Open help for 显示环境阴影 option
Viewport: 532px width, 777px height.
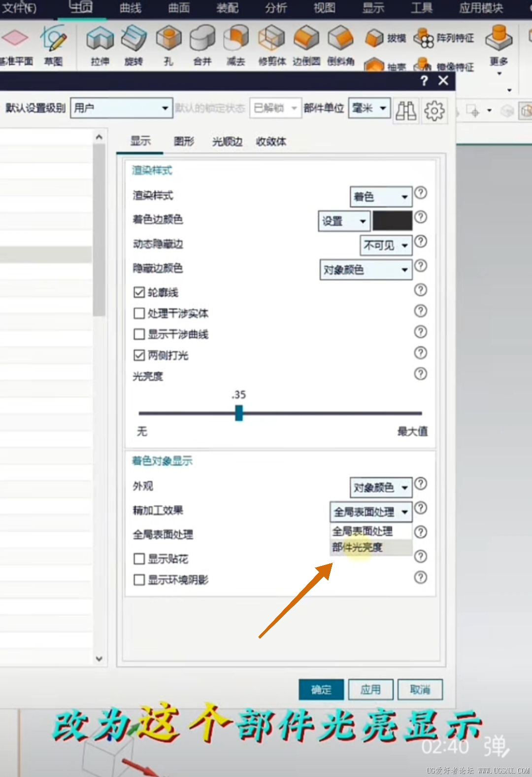click(420, 577)
